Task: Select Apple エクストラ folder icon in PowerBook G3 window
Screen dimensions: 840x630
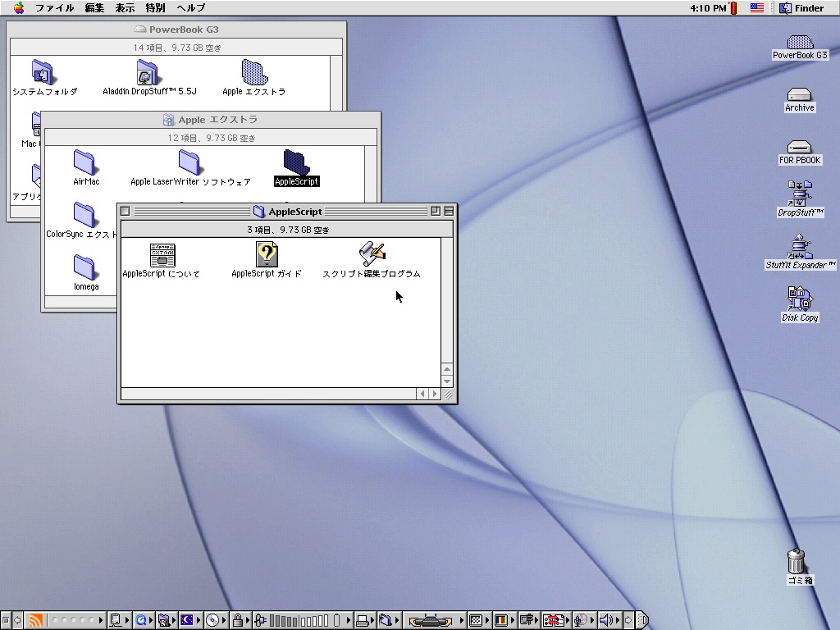Action: (x=254, y=72)
